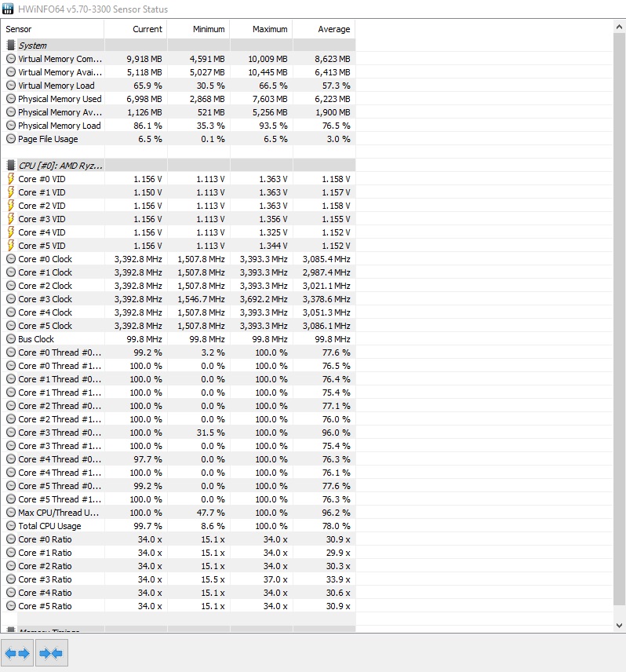The height and width of the screenshot is (672, 626).
Task: Click the Core #3 Ratio sensor icon
Action: click(x=11, y=579)
